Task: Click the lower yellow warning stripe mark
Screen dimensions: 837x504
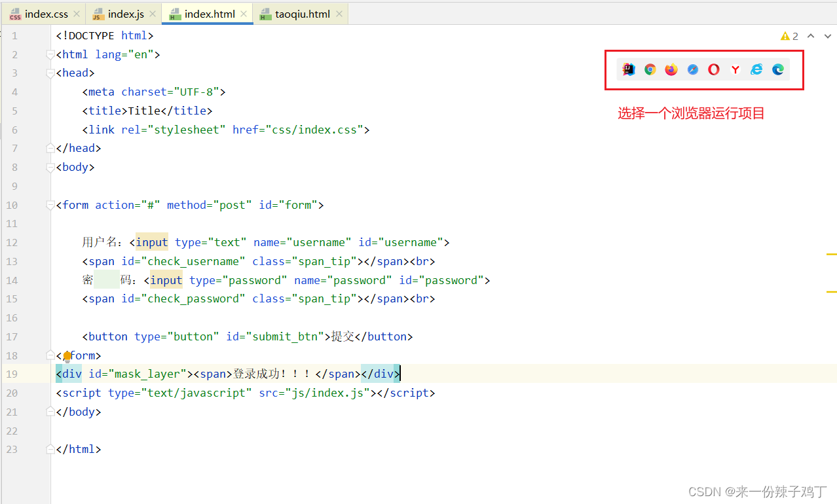Action: pos(832,291)
